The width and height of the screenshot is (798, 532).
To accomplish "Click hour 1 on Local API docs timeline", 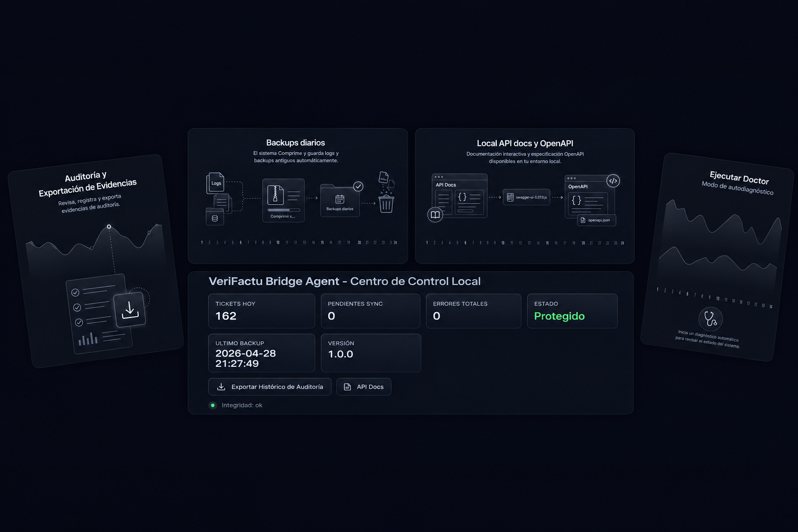I will pyautogui.click(x=427, y=243).
